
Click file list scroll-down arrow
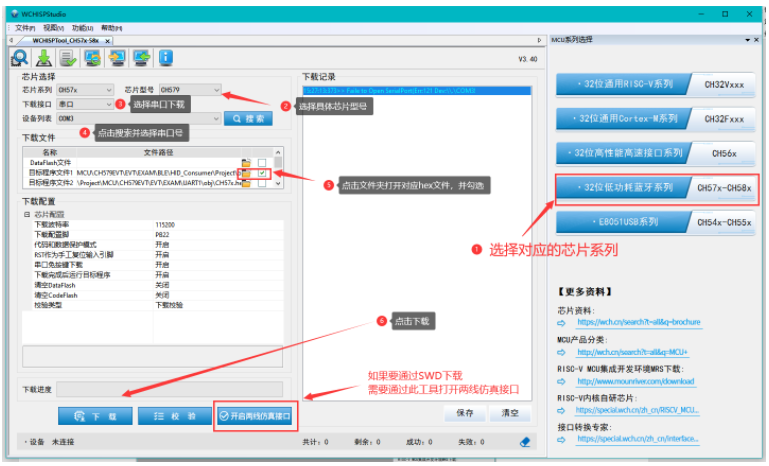[278, 183]
